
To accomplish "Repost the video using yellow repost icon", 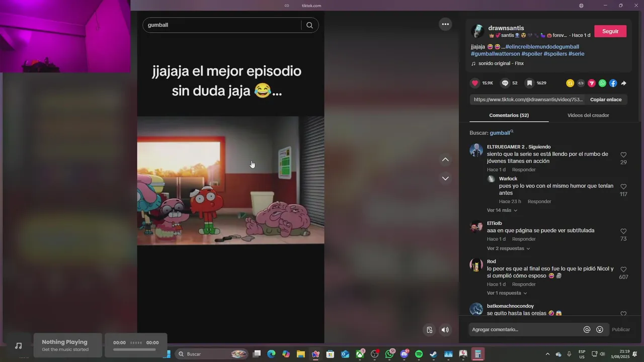I will click(570, 83).
